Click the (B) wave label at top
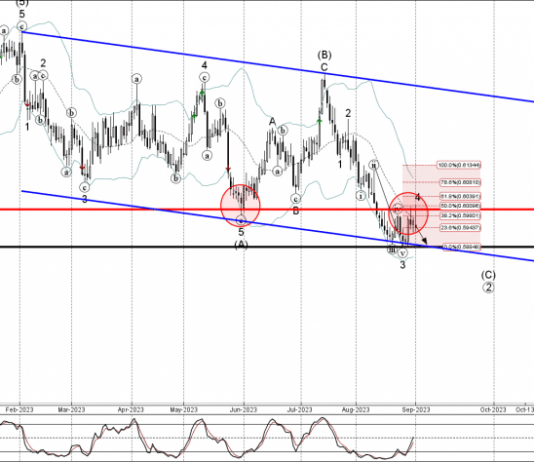This screenshot has height=462, width=534. 324,54
